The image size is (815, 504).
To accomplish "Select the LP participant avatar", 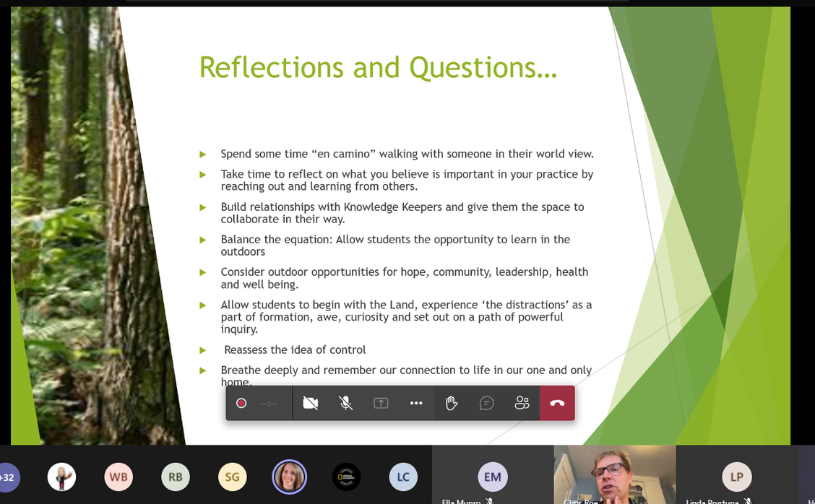I will click(736, 477).
